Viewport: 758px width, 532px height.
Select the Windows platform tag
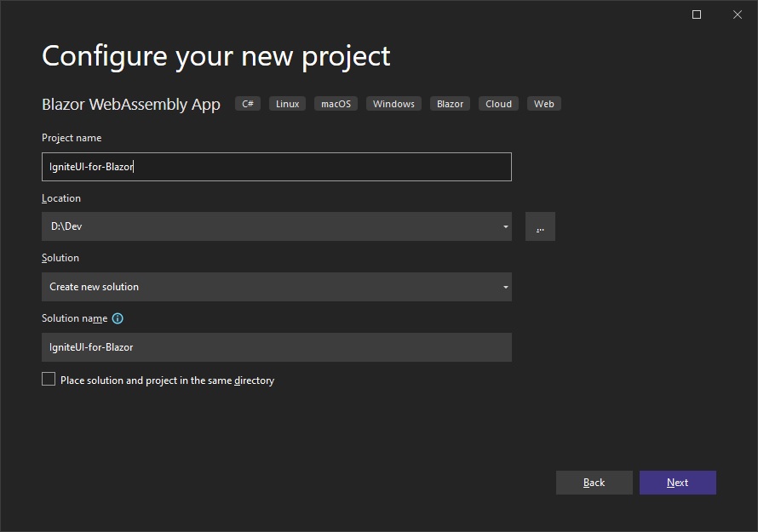[x=393, y=104]
